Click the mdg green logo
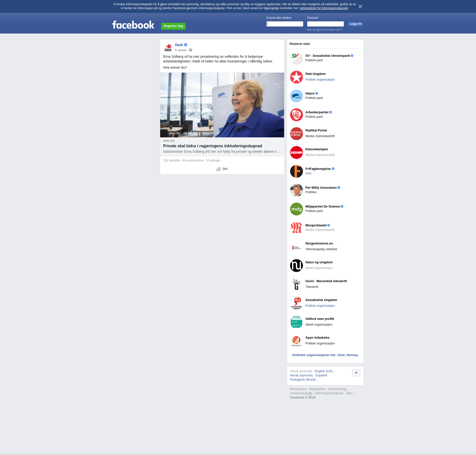This screenshot has width=476, height=455. pyautogui.click(x=297, y=209)
